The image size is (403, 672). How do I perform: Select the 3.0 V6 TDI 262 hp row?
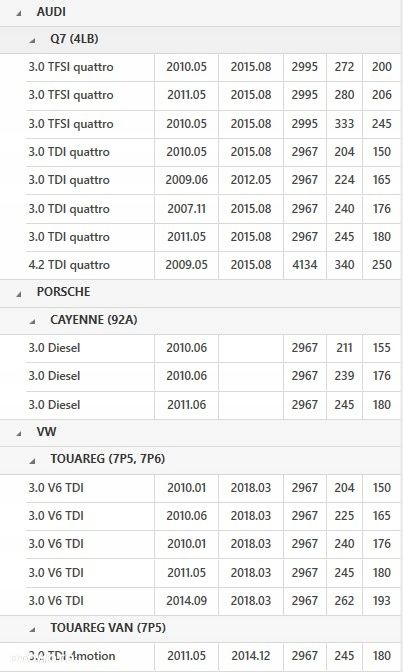click(213, 601)
